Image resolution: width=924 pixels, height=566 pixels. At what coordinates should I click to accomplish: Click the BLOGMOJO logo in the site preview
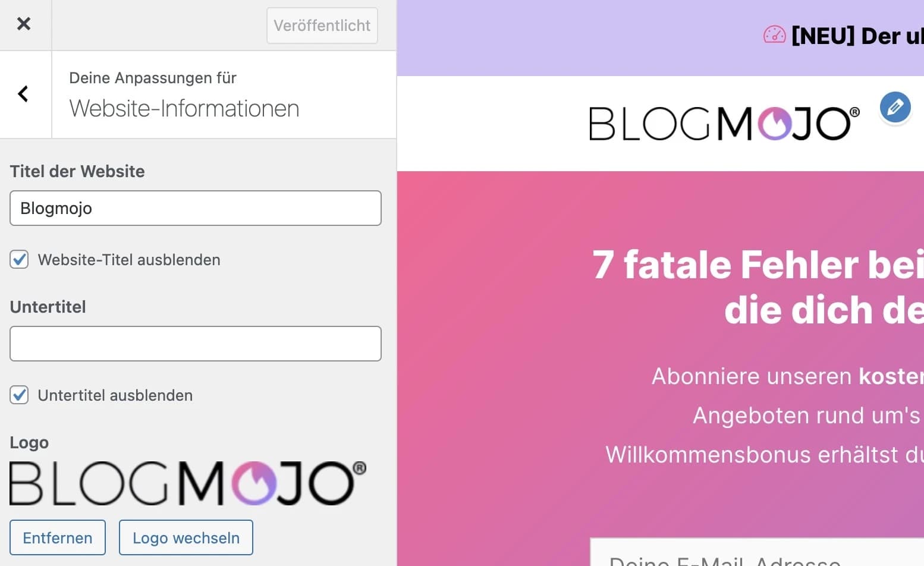(x=724, y=124)
